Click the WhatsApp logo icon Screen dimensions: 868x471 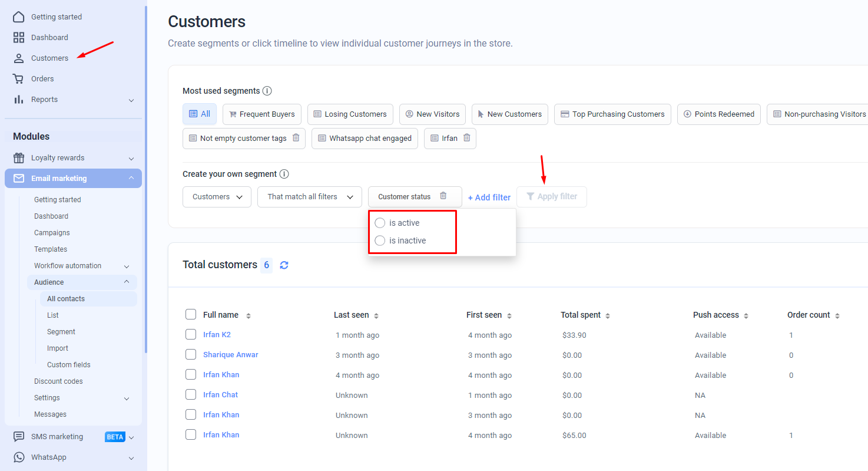19,457
